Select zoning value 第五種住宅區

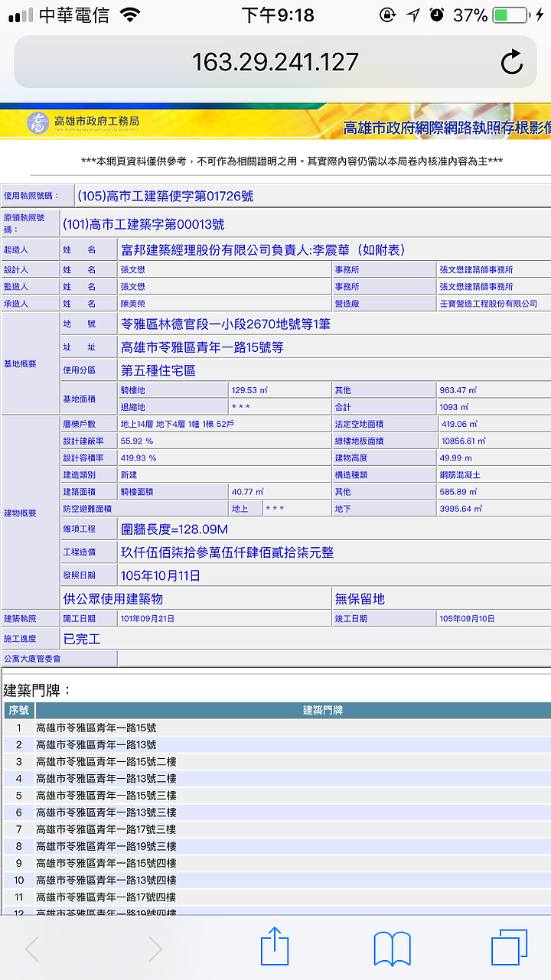pyautogui.click(x=158, y=370)
